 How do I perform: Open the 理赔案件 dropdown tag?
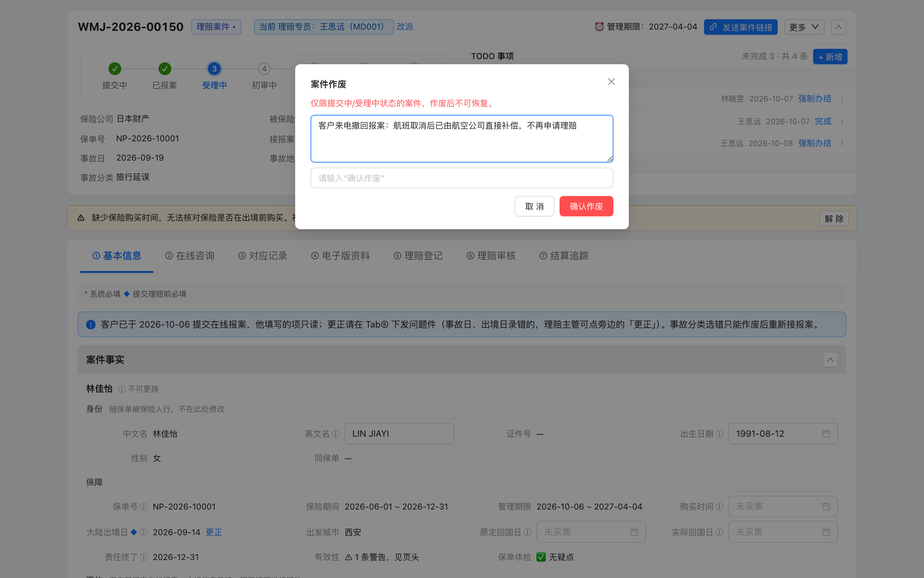(216, 27)
